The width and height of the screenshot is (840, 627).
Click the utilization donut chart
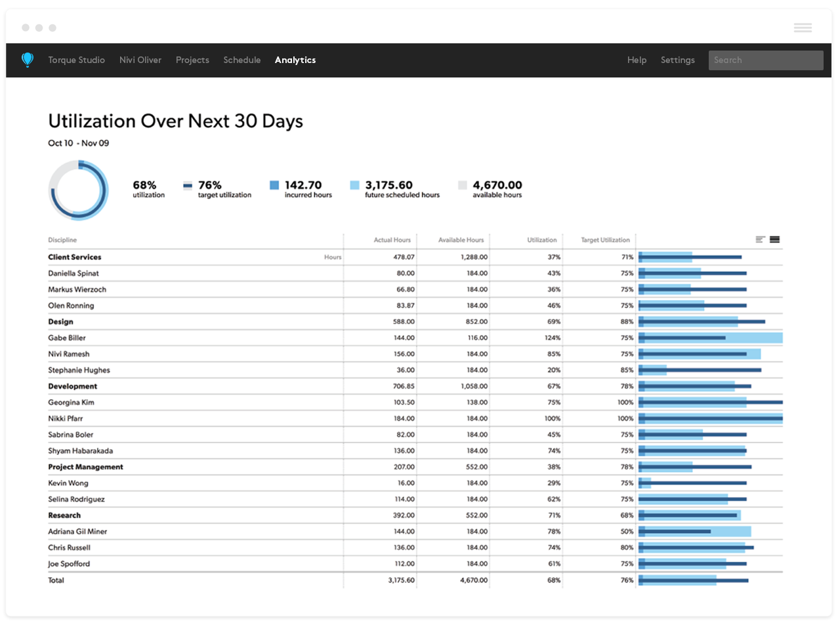[79, 190]
